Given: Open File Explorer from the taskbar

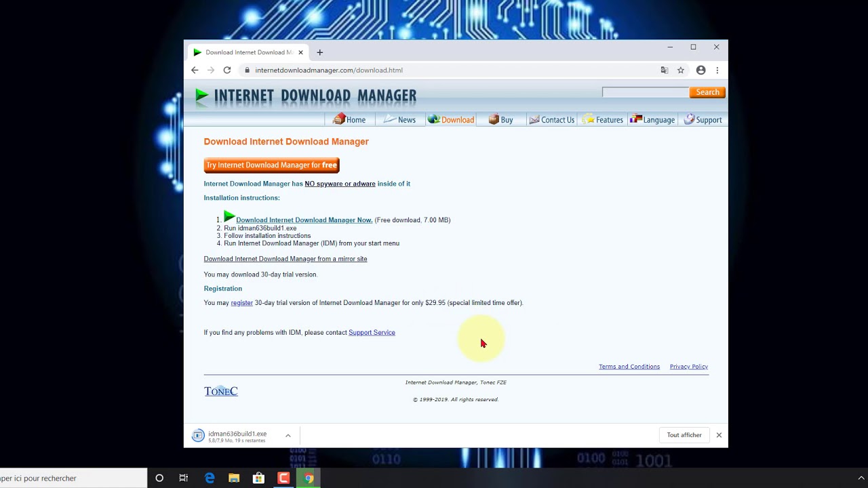Looking at the screenshot, I should pos(234,478).
